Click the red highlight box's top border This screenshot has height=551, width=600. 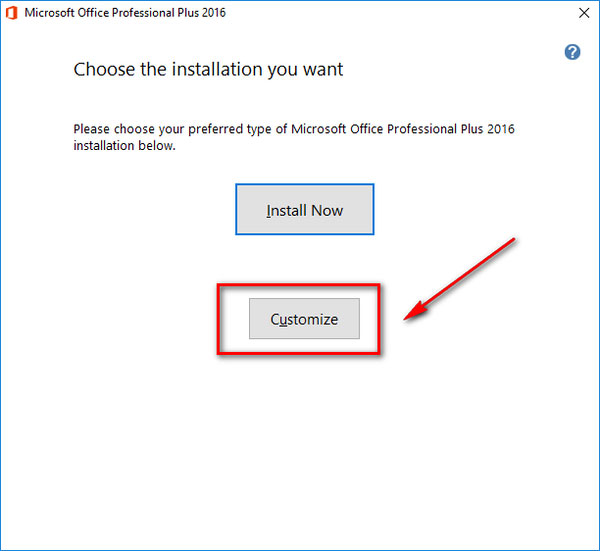[x=298, y=286]
